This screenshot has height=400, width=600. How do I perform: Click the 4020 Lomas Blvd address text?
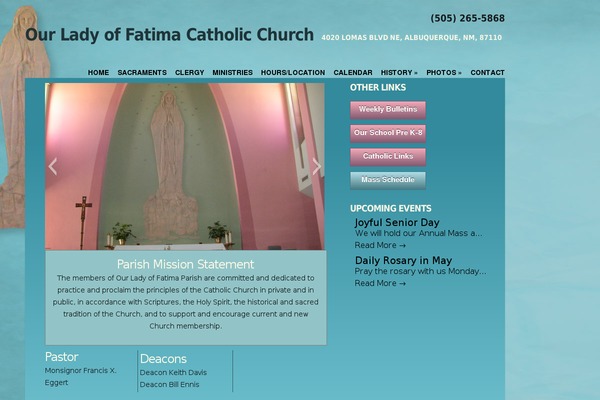click(x=411, y=38)
